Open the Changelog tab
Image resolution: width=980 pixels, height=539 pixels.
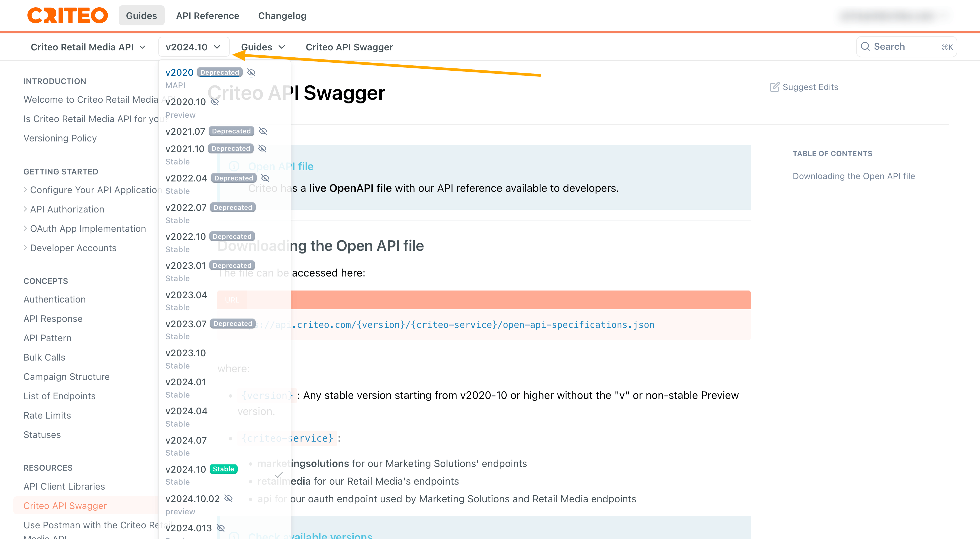282,16
